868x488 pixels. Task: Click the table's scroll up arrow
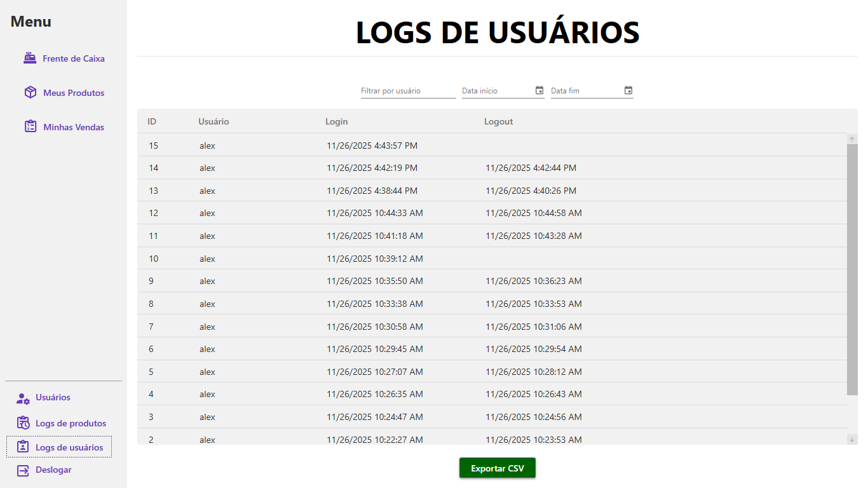(x=852, y=139)
